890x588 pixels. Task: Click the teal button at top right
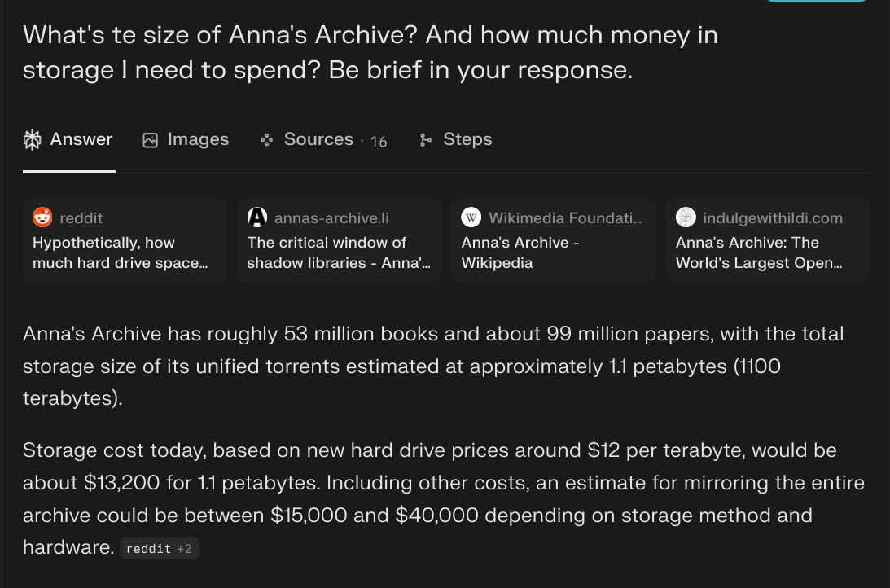(817, 1)
